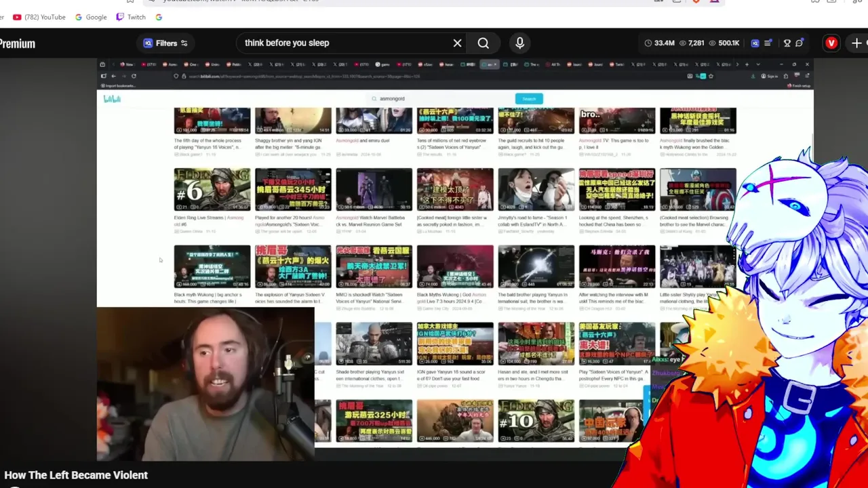868x488 pixels.
Task: Click the 500.1K views statistic
Action: 724,43
